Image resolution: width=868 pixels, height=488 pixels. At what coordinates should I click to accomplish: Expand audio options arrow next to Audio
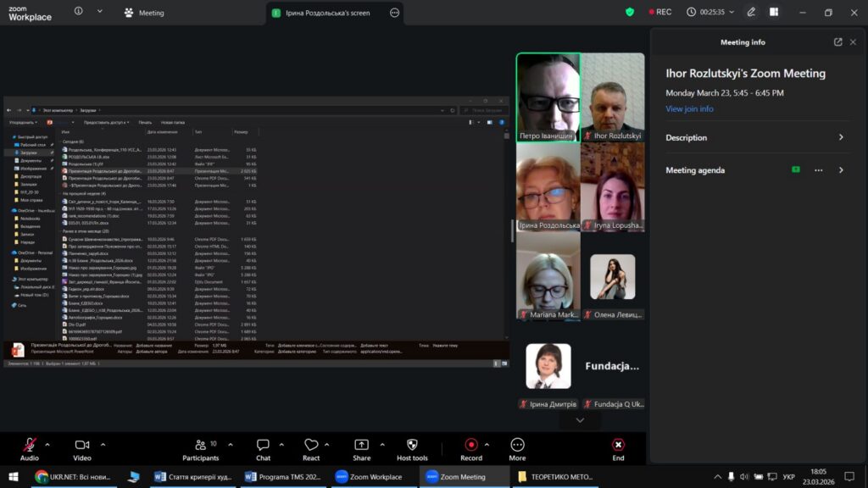(x=47, y=444)
